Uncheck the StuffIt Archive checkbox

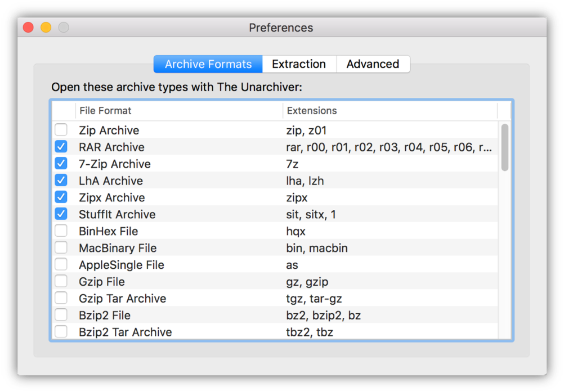[x=61, y=214]
